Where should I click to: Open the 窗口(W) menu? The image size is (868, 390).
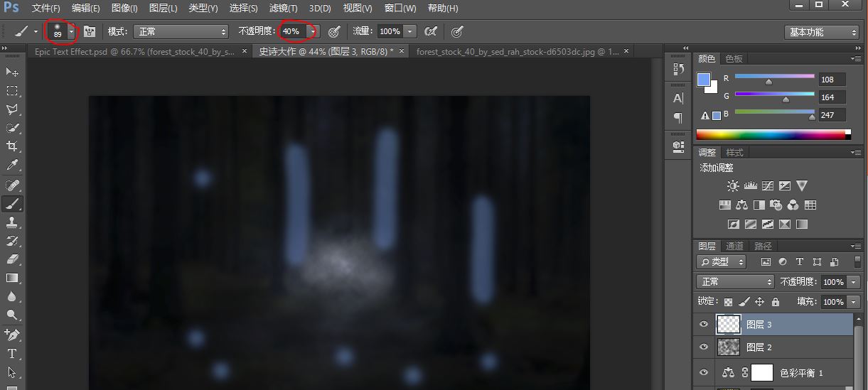pyautogui.click(x=400, y=9)
